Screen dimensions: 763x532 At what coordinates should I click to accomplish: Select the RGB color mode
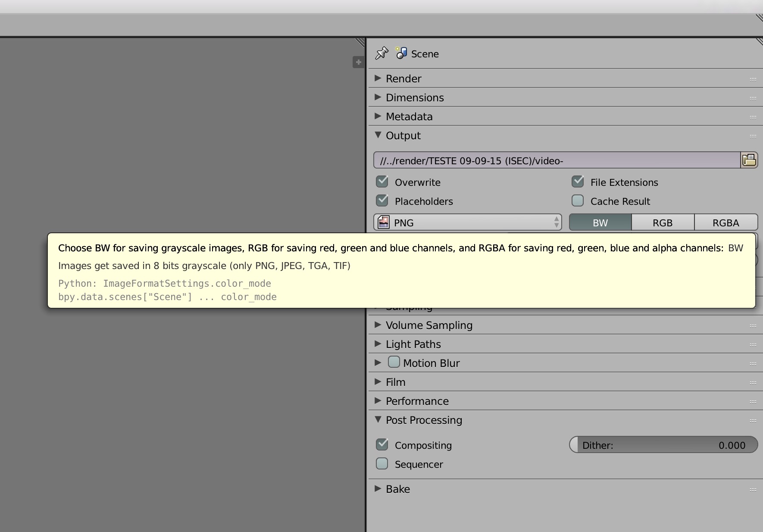click(x=663, y=222)
